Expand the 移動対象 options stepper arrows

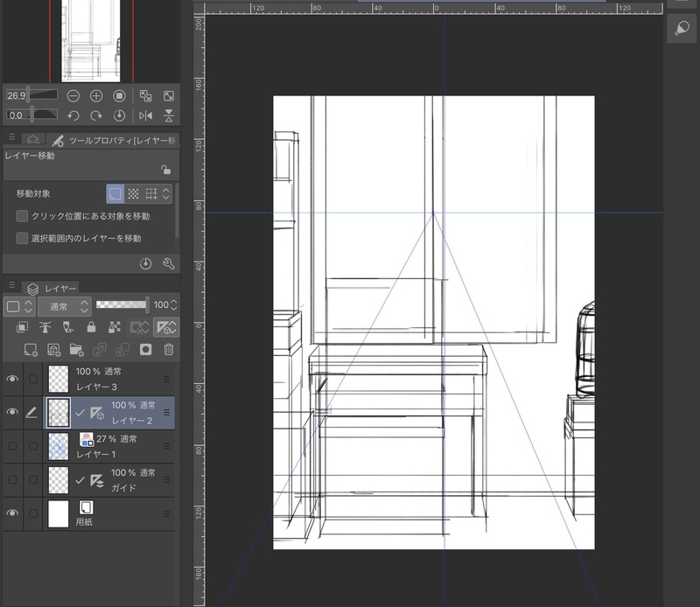[166, 193]
